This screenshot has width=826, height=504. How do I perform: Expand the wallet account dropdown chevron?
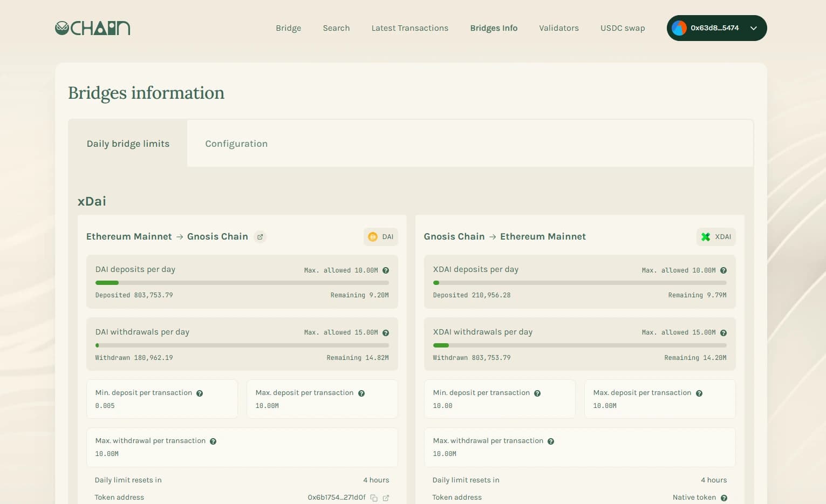(x=754, y=28)
